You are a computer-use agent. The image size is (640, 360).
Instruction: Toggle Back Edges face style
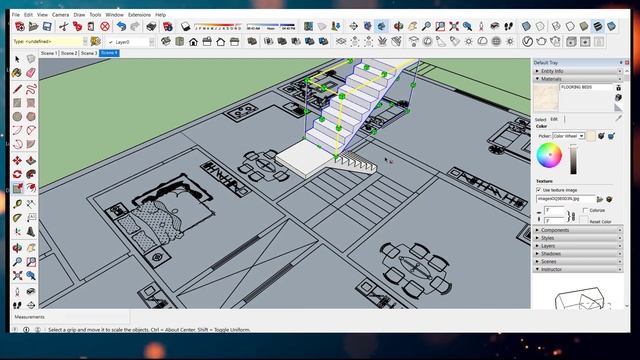point(540,27)
